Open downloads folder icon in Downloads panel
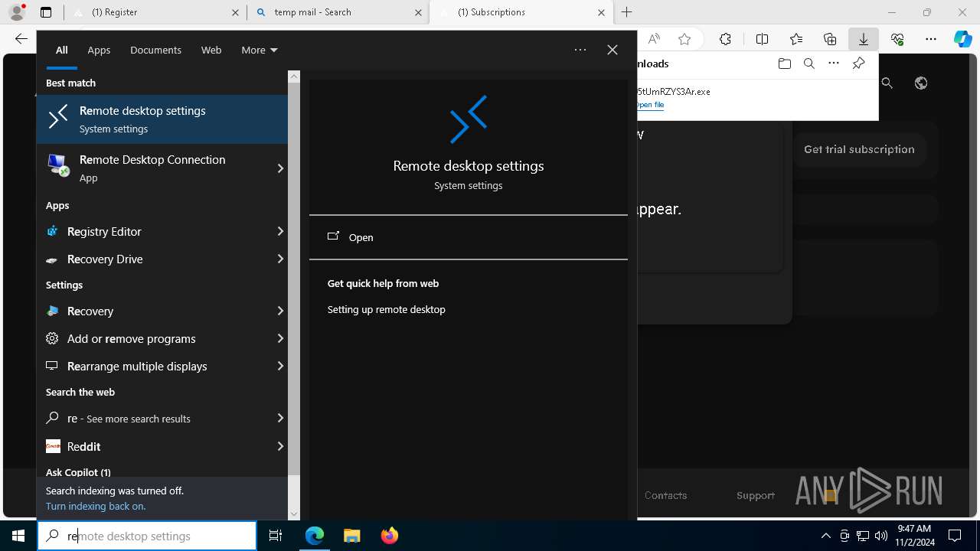 tap(784, 64)
